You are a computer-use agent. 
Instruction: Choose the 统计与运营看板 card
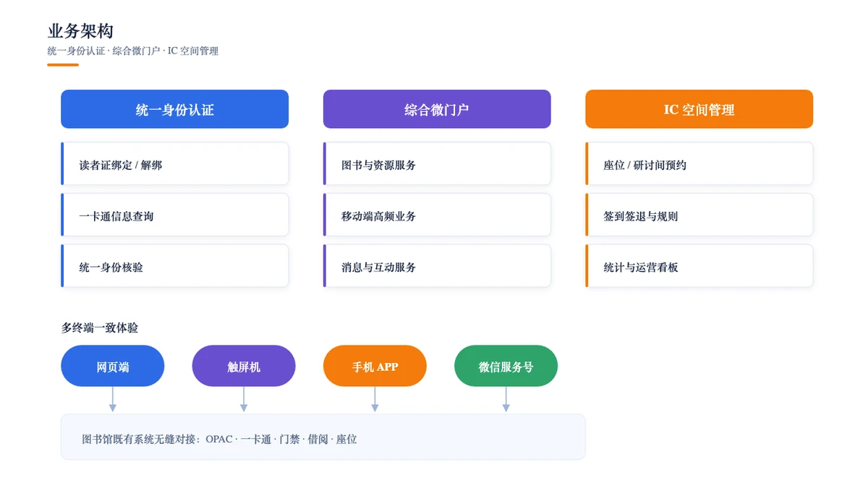(699, 266)
